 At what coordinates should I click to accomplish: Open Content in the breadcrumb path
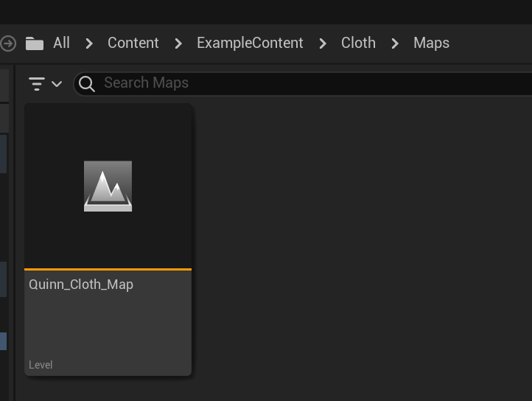pyautogui.click(x=133, y=43)
